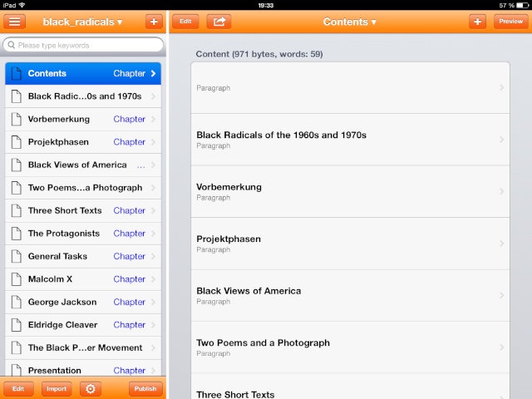Image resolution: width=532 pixels, height=399 pixels.
Task: Tap the search magnifier icon
Action: click(11, 45)
